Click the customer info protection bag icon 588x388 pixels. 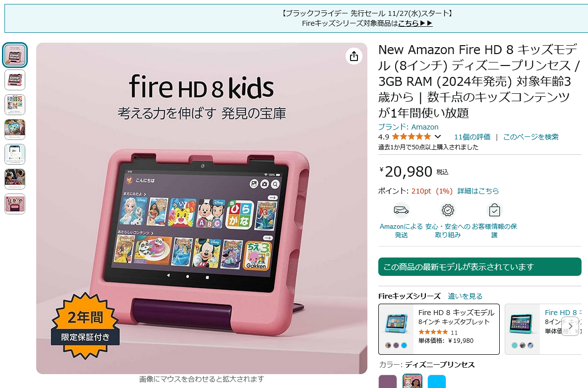494,210
